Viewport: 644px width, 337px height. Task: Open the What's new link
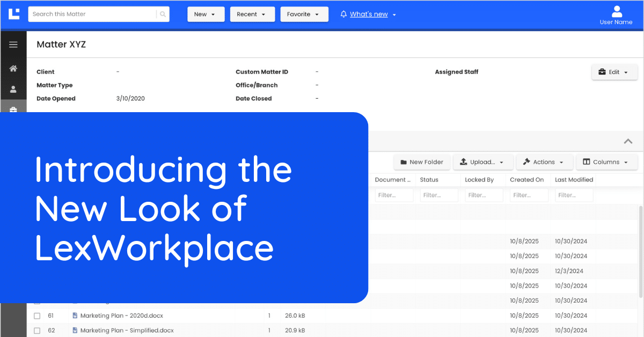point(369,14)
